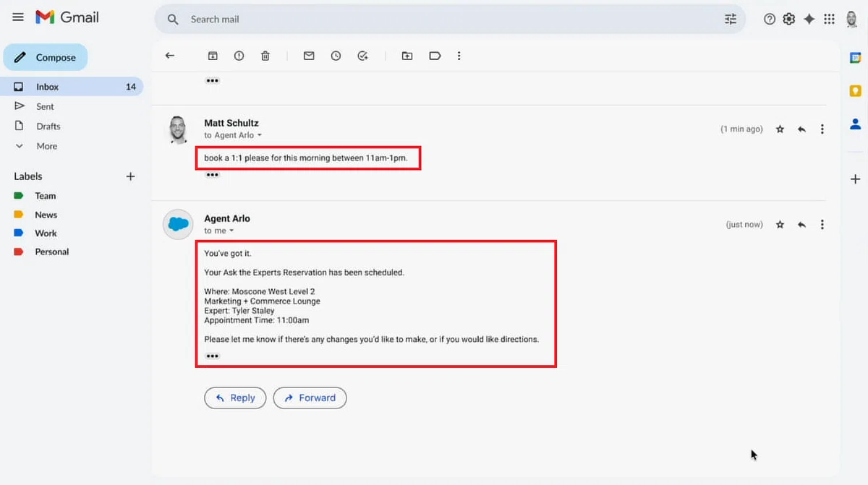The height and width of the screenshot is (485, 868).
Task: Show trimmed content in Agent Arlo's message
Action: [x=212, y=356]
